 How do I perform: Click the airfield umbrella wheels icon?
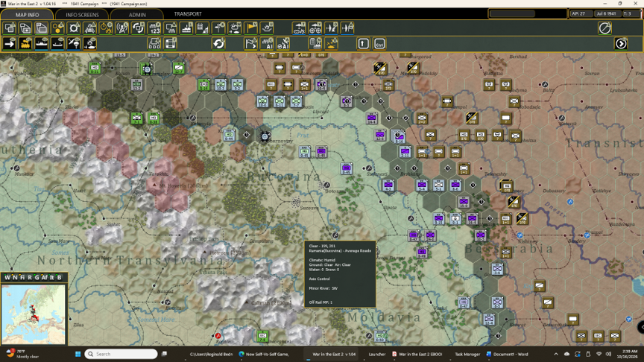pos(315,28)
